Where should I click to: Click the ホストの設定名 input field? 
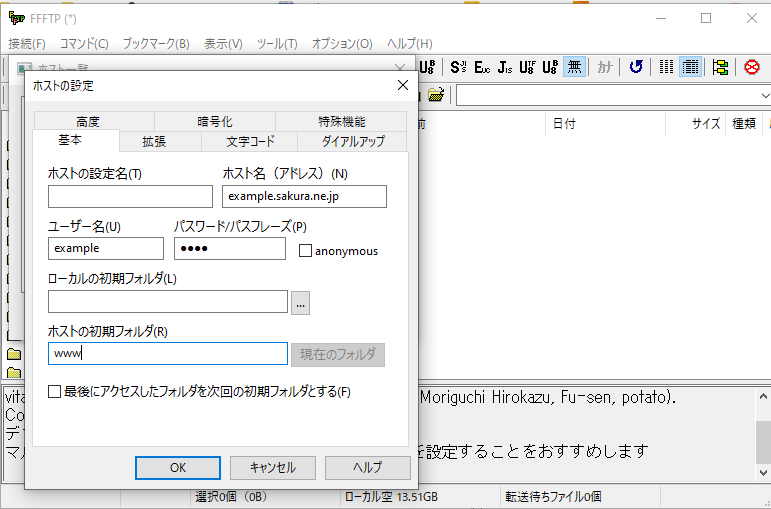point(130,197)
